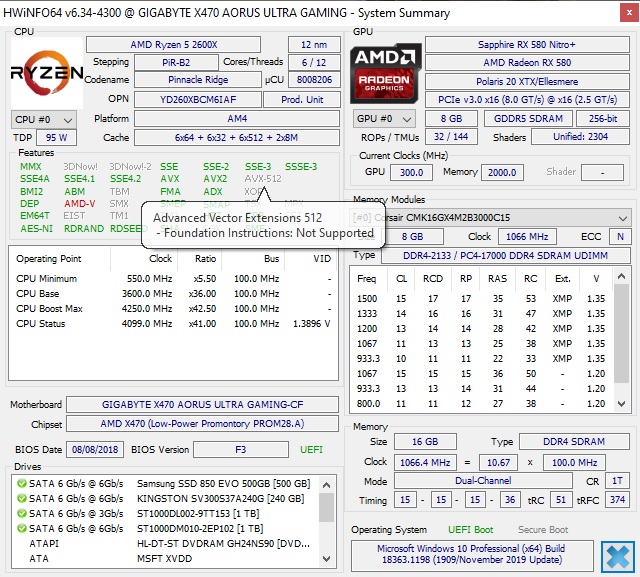Click the cache 6x64 + 6x32 field

237,138
